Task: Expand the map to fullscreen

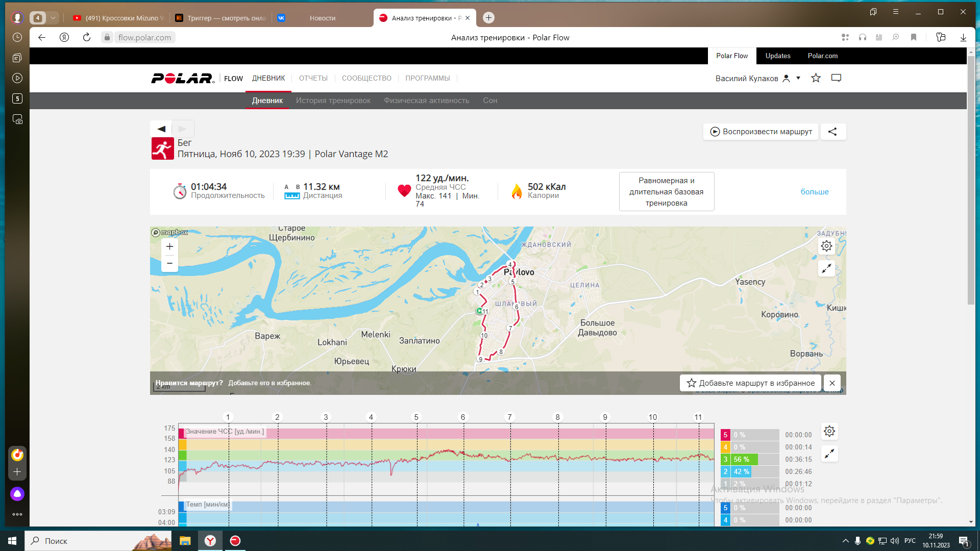Action: point(827,268)
